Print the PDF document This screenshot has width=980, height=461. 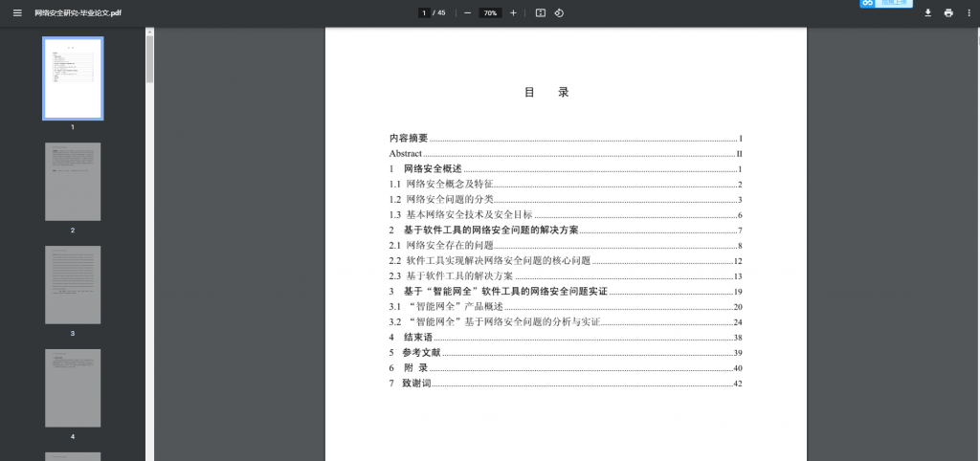(948, 12)
